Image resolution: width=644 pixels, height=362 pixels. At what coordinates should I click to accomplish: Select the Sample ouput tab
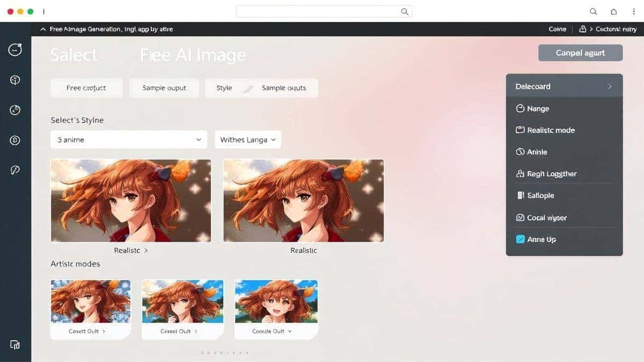(x=164, y=88)
